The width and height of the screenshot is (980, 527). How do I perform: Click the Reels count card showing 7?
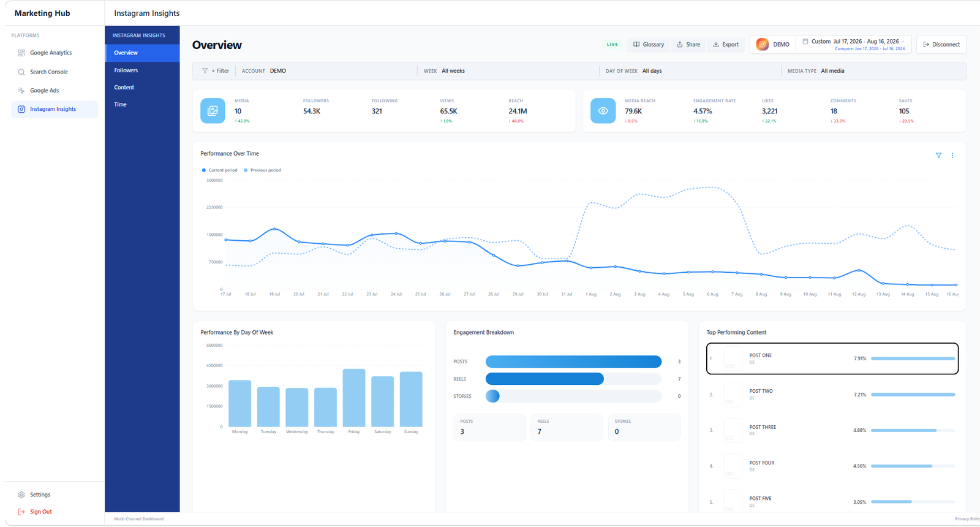(x=567, y=427)
